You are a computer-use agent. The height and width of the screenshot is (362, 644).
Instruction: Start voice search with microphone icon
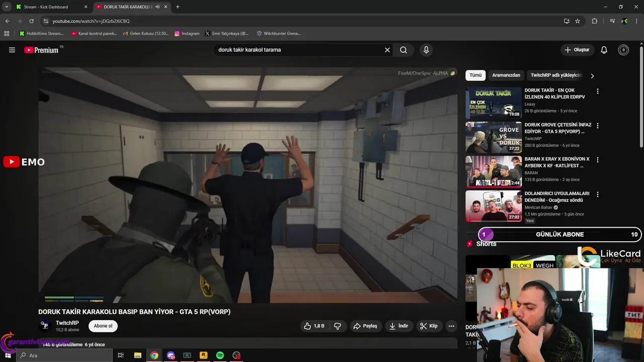[426, 50]
